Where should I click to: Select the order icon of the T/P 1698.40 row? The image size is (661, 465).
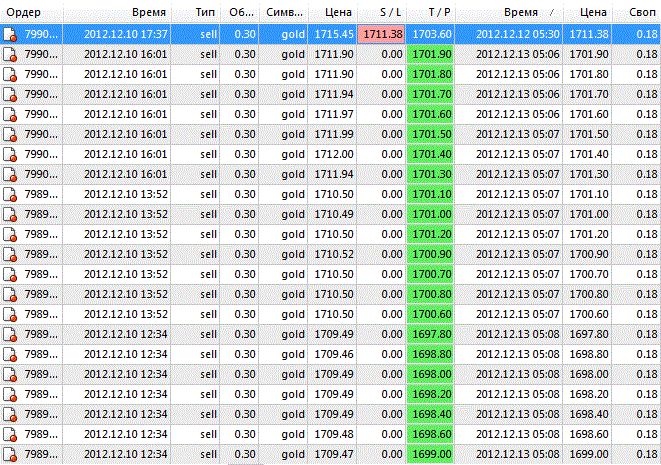pos(10,415)
